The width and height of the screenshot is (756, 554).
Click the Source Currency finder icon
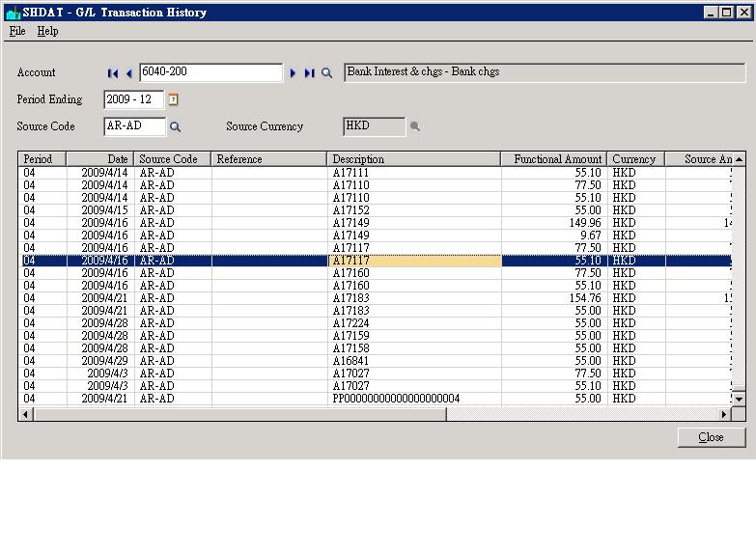pyautogui.click(x=415, y=126)
